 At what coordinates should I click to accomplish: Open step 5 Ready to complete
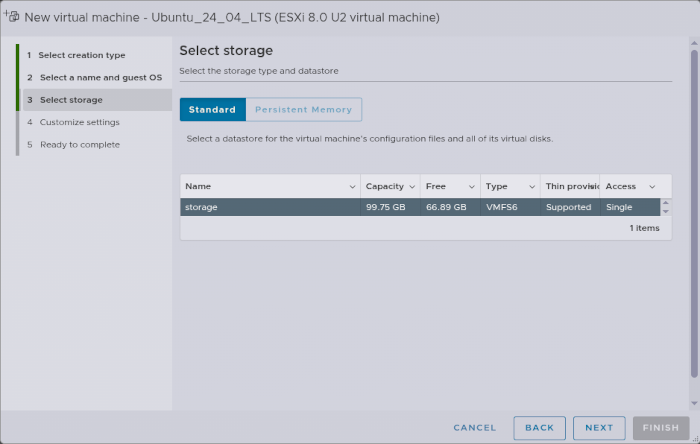79,145
